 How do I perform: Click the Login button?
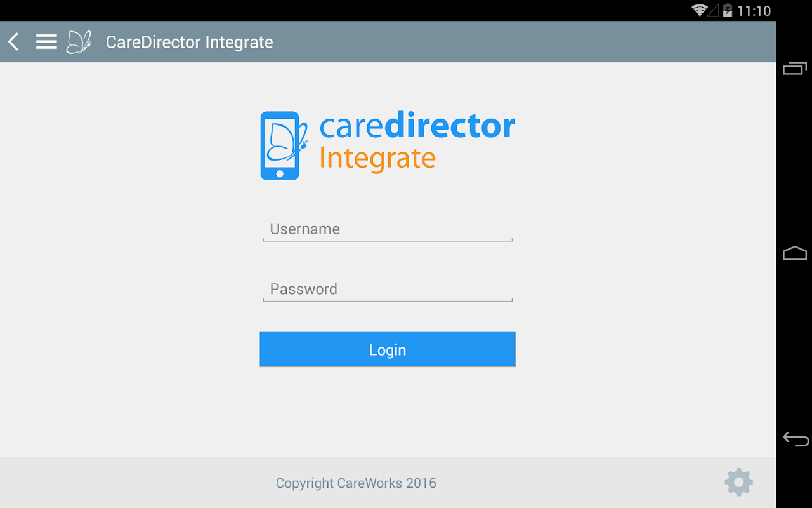[x=388, y=349]
